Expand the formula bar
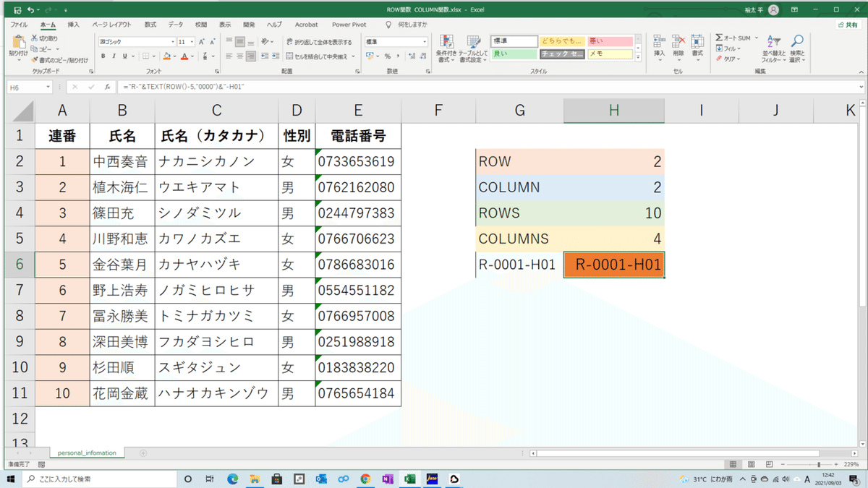Screen dimensions: 868x488 (x=861, y=87)
